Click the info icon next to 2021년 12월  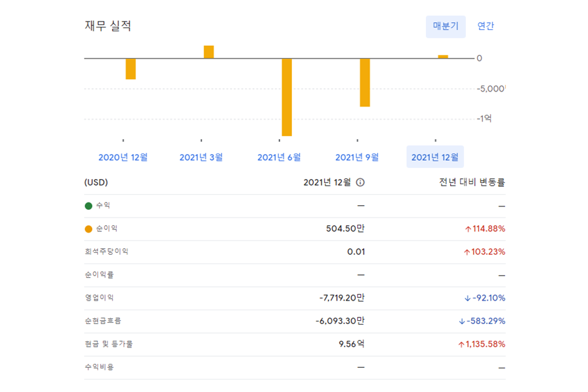point(360,182)
